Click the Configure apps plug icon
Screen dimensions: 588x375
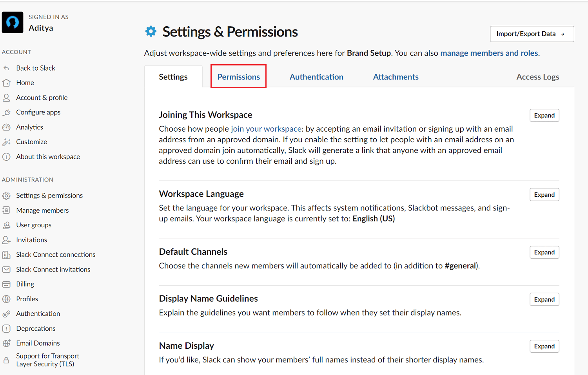(x=6, y=112)
